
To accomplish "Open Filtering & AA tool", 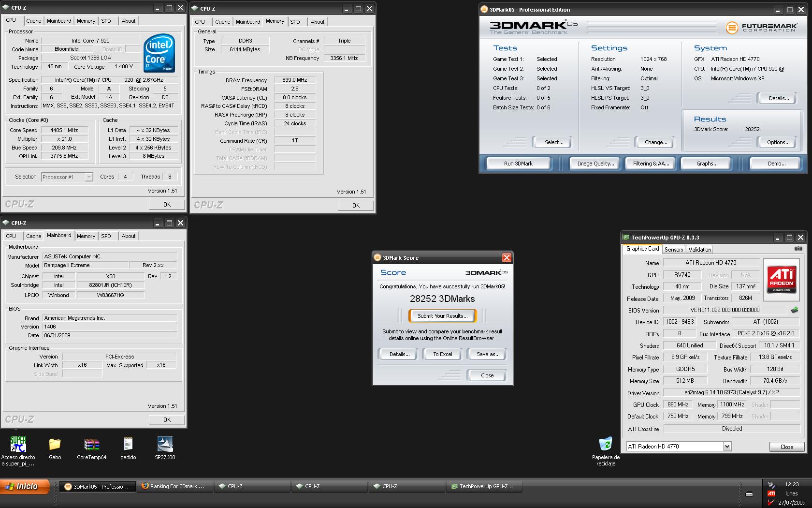I will 651,164.
